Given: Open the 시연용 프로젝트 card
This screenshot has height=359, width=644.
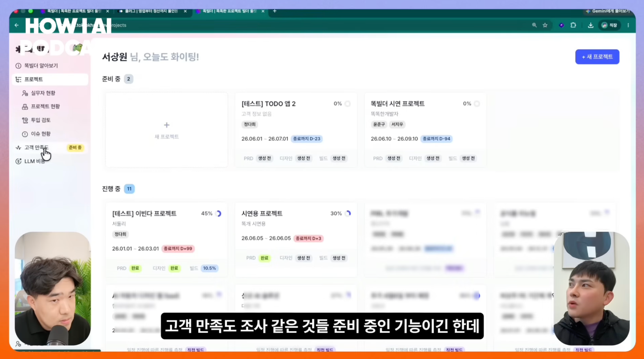Looking at the screenshot, I should [296, 239].
